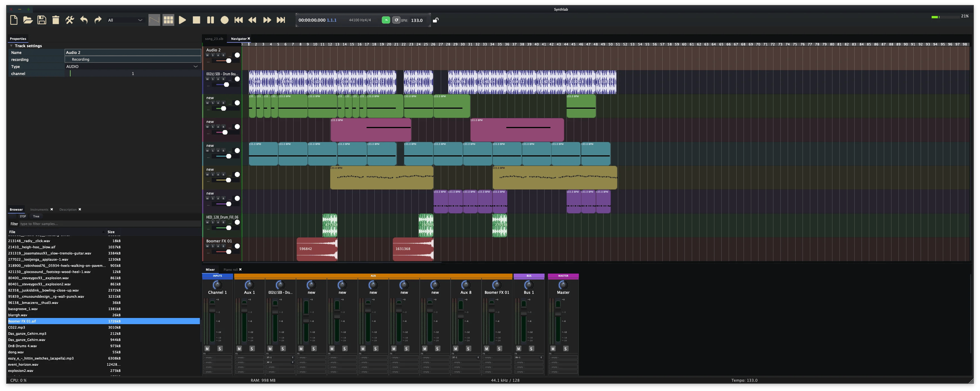Mute the Channel 1 mixer strip
This screenshot has width=980, height=391.
[207, 349]
